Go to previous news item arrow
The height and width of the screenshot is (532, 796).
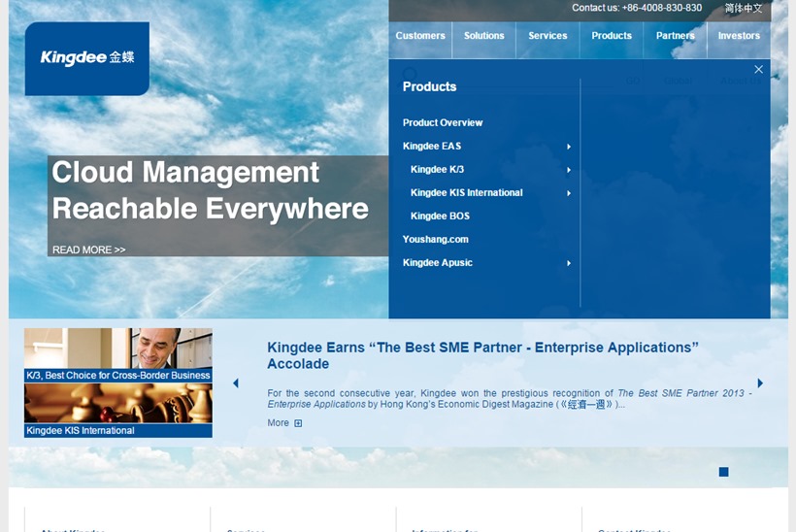tap(235, 383)
